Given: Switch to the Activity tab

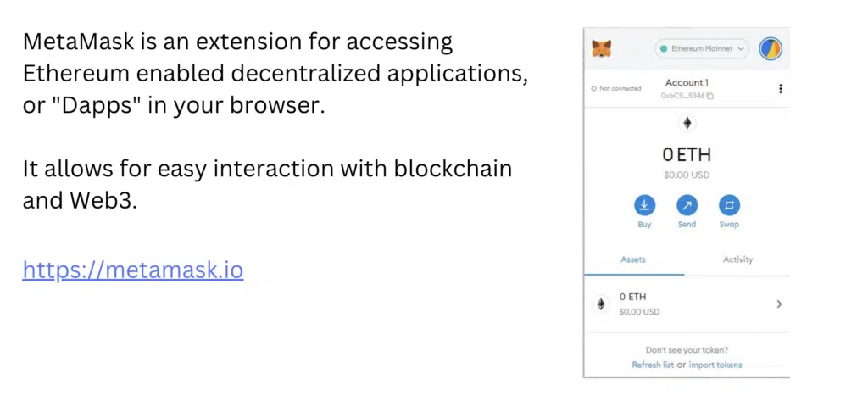Looking at the screenshot, I should [738, 259].
